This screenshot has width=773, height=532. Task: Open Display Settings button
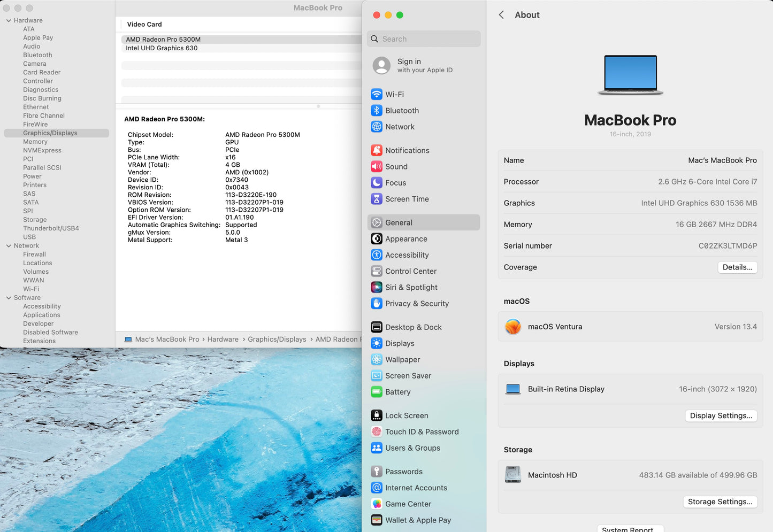coord(721,416)
